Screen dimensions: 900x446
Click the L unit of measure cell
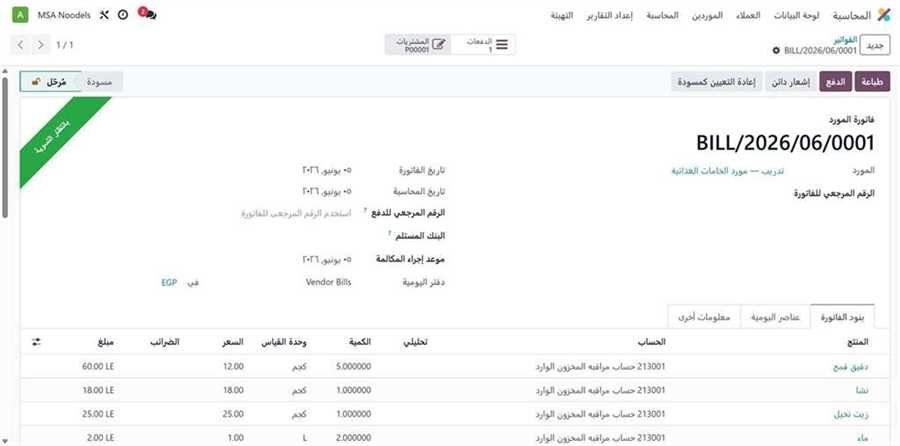[305, 438]
